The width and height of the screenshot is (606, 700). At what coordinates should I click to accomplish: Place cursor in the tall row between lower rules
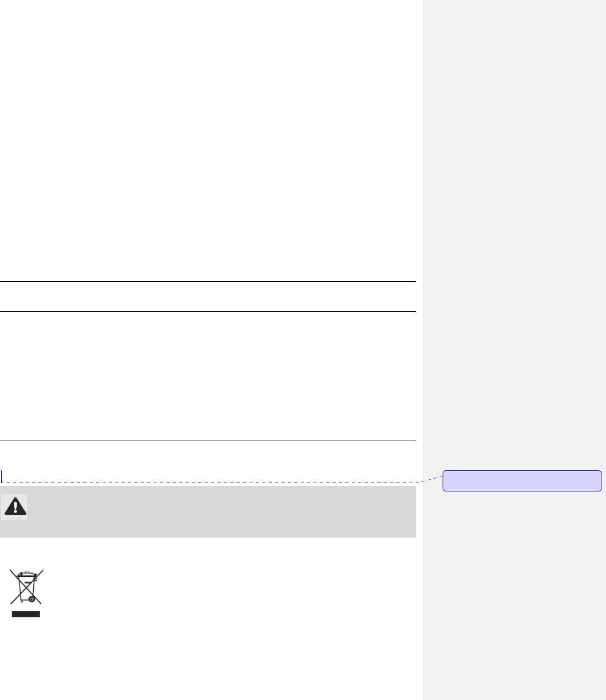click(x=208, y=376)
